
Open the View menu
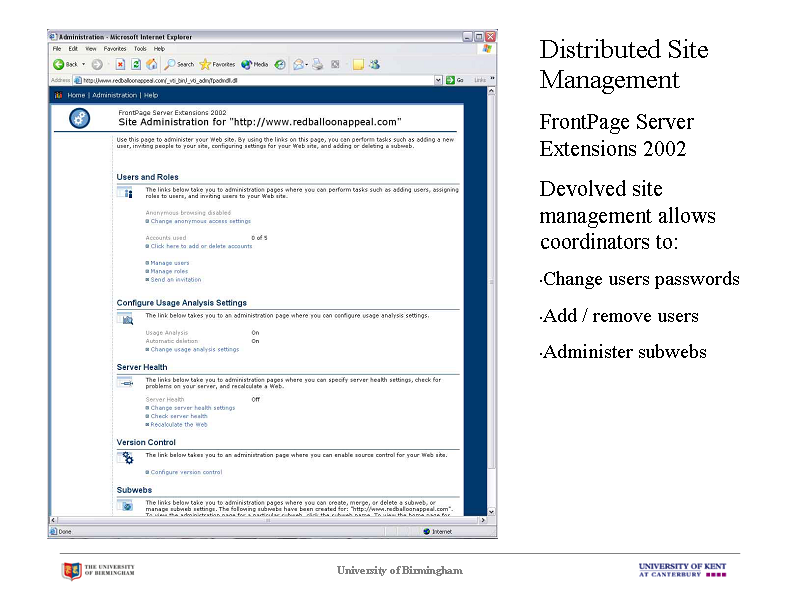91,49
